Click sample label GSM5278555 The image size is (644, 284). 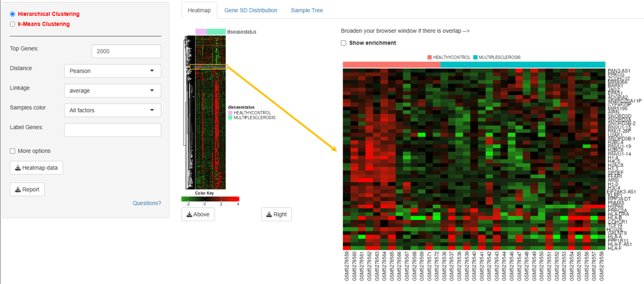coord(579,266)
